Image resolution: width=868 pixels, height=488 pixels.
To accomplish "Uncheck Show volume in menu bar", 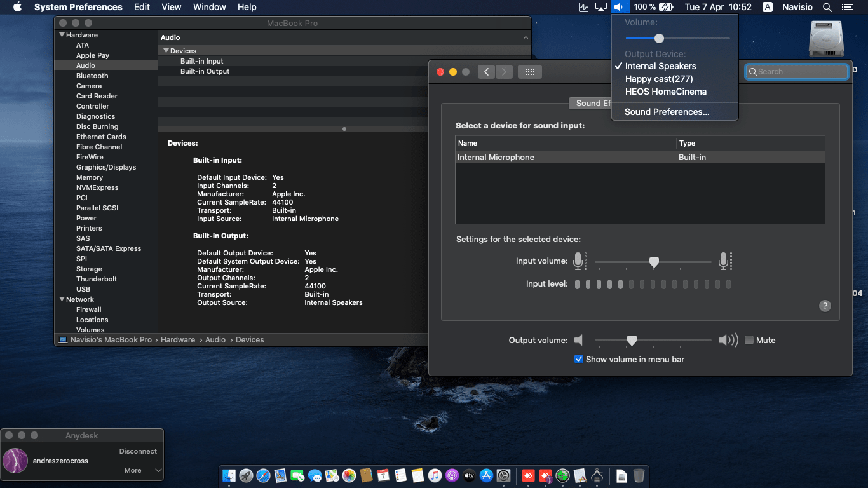I will [579, 358].
